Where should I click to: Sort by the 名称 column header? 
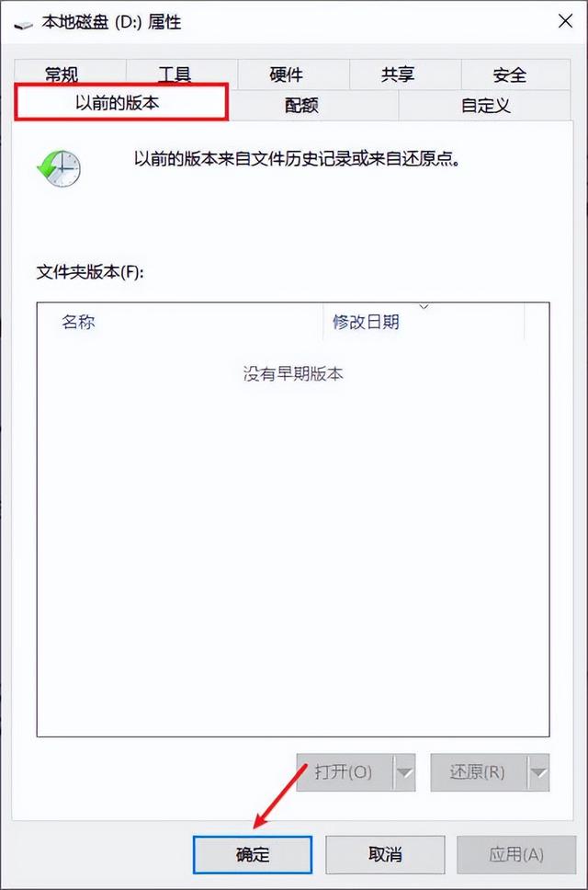[180, 322]
